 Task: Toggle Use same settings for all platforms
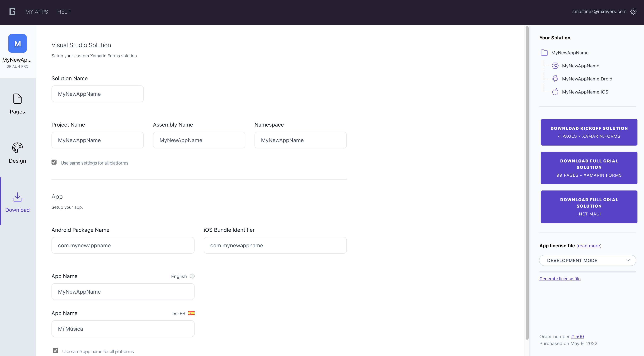click(x=54, y=162)
